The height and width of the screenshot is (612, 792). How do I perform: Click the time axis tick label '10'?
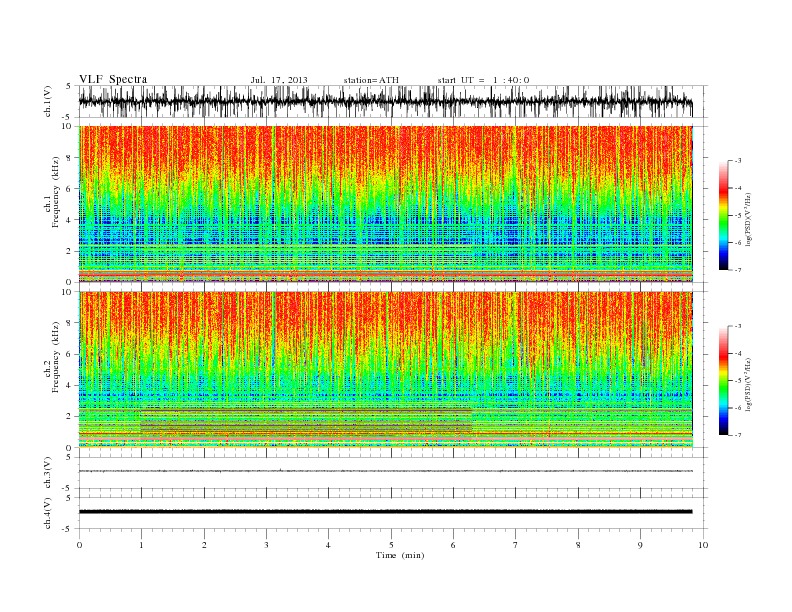tap(703, 545)
